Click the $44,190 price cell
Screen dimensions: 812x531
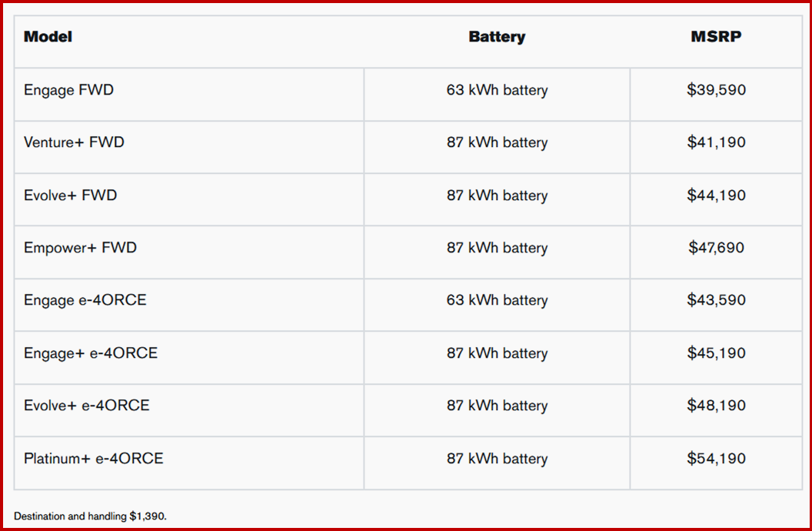coord(716,195)
